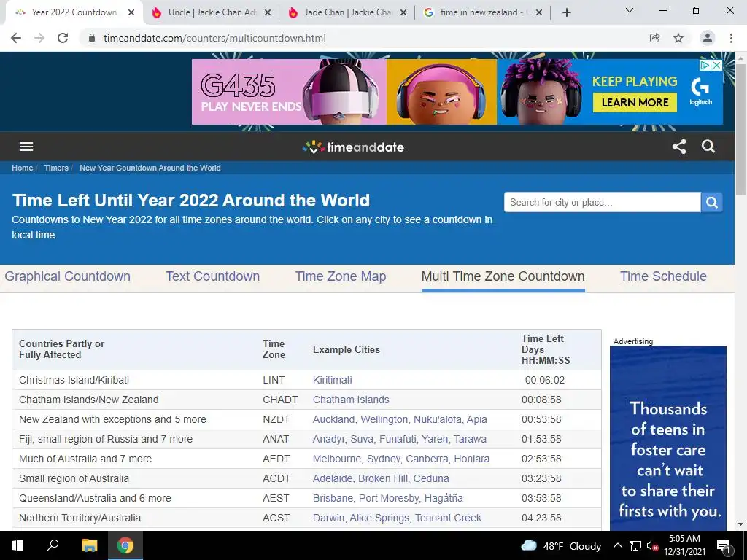The height and width of the screenshot is (560, 747).
Task: Click New Year Countdown Around the World breadcrumb
Action: point(150,168)
